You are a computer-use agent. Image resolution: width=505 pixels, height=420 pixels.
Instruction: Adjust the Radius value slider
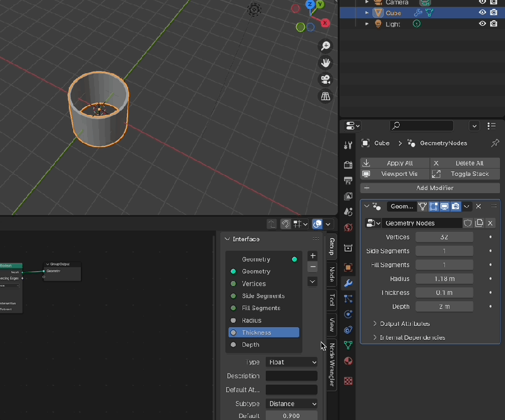pyautogui.click(x=444, y=279)
